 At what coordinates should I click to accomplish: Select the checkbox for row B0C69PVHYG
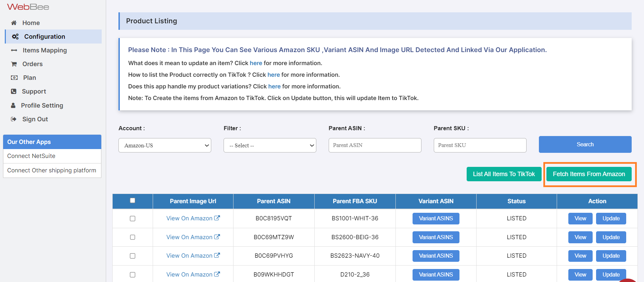pyautogui.click(x=132, y=256)
